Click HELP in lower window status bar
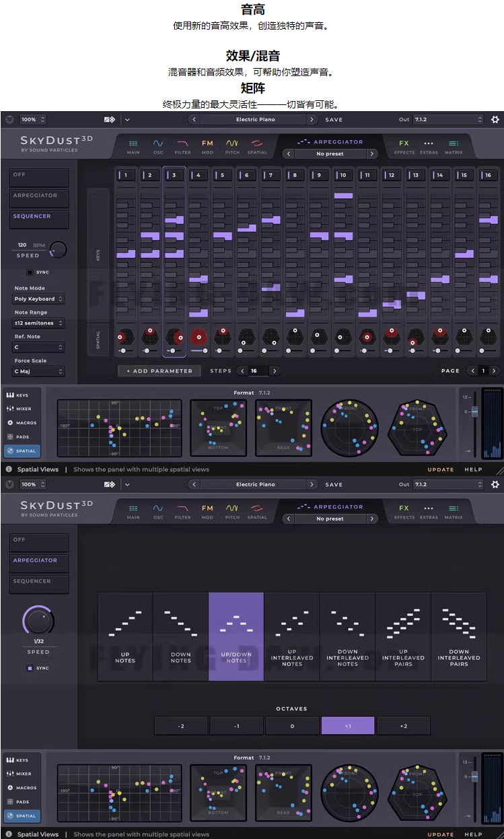504x839 pixels. pos(474,834)
